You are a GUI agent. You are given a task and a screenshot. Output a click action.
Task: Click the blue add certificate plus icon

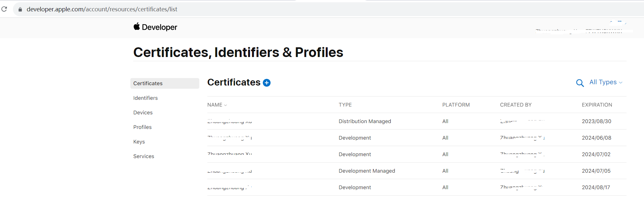tap(267, 83)
